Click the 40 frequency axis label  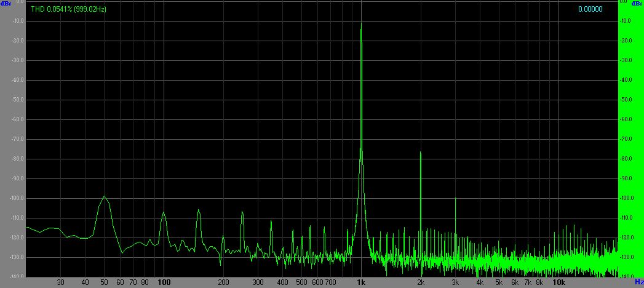click(x=85, y=282)
